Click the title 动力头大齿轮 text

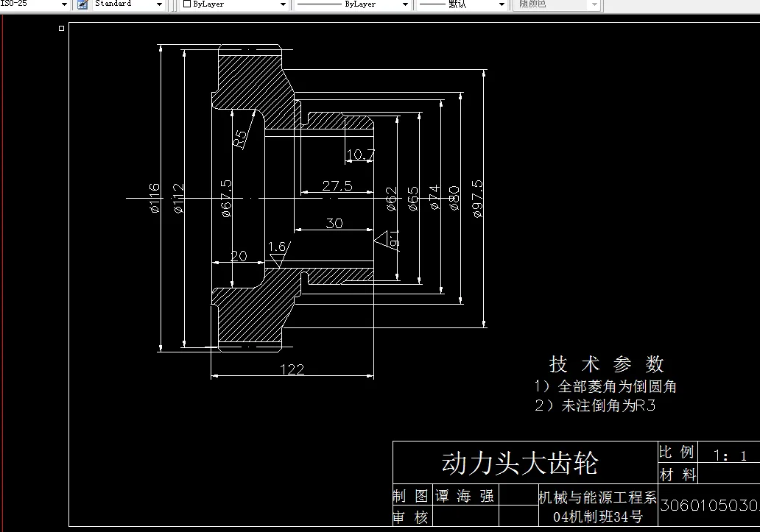tap(520, 463)
